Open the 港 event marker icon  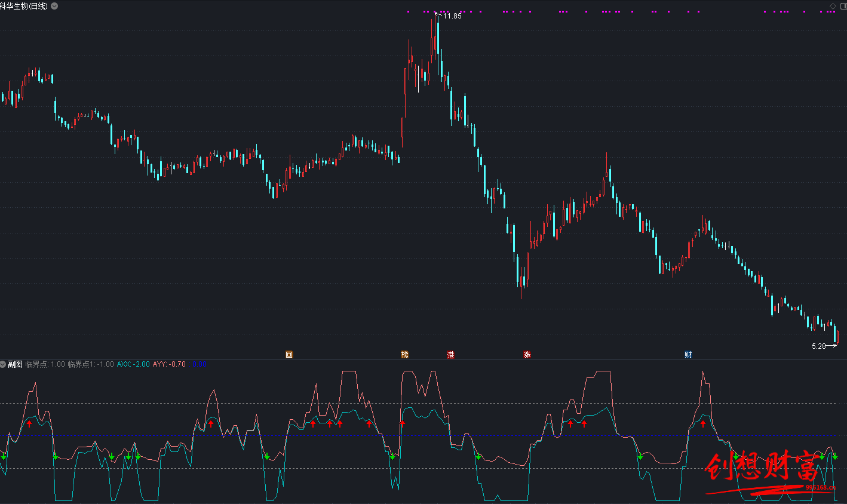point(451,355)
